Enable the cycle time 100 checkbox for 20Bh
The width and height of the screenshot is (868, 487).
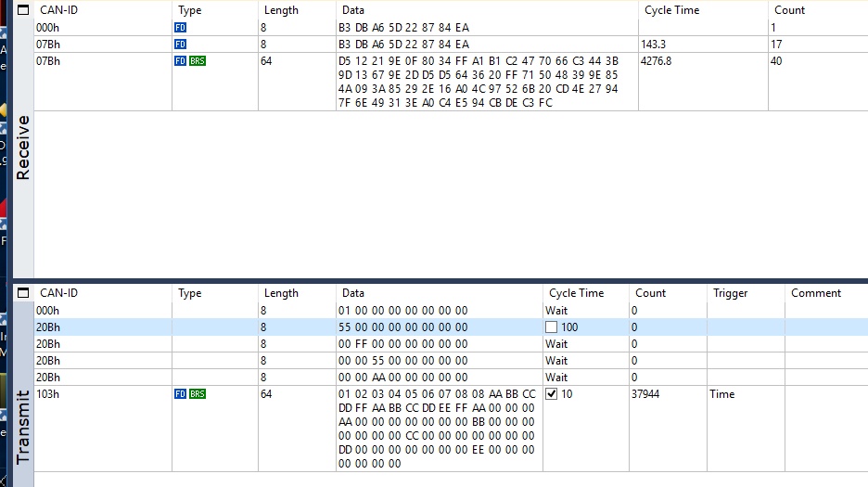(552, 327)
